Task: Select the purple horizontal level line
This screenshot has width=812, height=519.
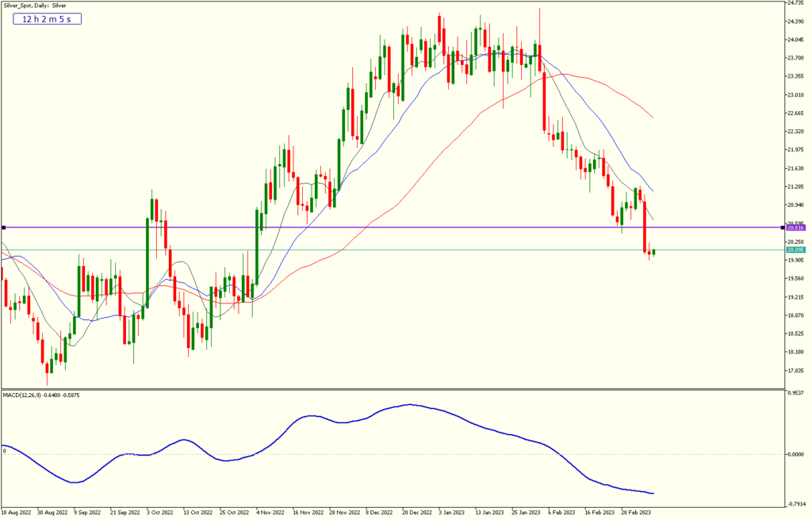Action: point(396,227)
